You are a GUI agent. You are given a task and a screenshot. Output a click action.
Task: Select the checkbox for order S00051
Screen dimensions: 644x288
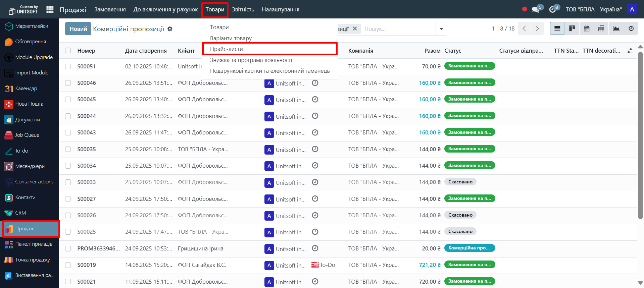pyautogui.click(x=68, y=66)
